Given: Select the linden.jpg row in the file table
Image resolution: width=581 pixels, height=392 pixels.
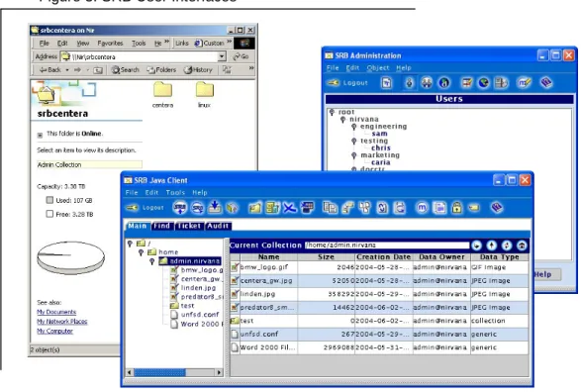Looking at the screenshot, I should [x=379, y=294].
